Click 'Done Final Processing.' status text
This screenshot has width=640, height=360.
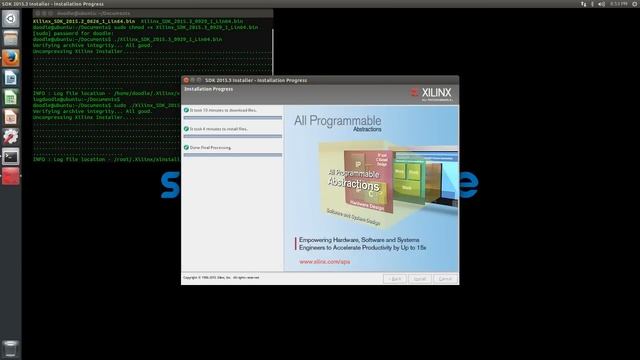point(211,148)
